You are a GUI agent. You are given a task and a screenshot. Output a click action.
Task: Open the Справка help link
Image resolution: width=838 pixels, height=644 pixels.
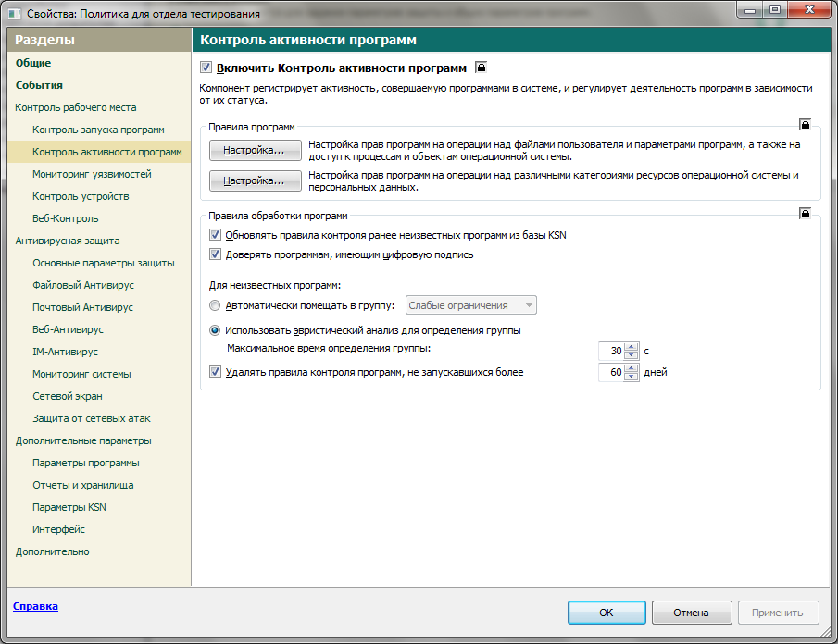point(35,606)
